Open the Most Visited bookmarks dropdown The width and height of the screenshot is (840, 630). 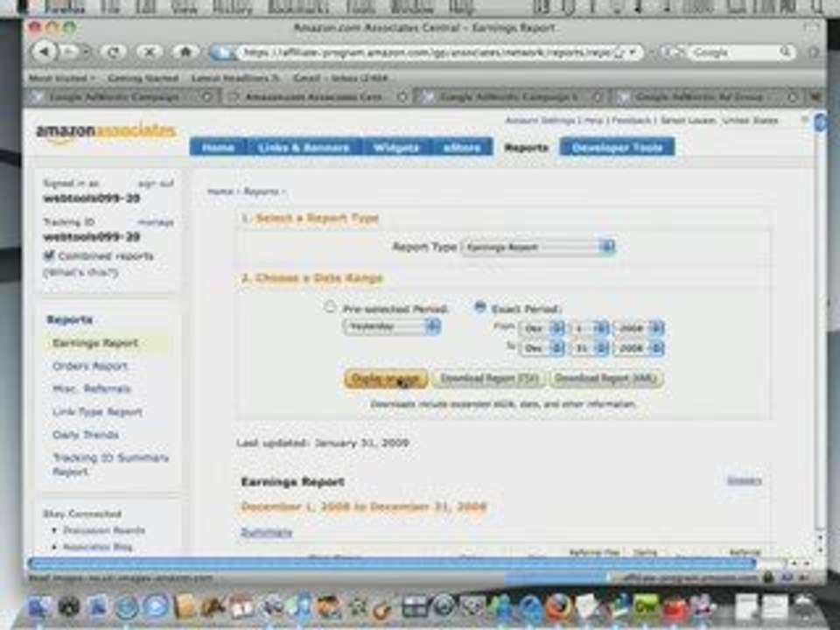(61, 78)
